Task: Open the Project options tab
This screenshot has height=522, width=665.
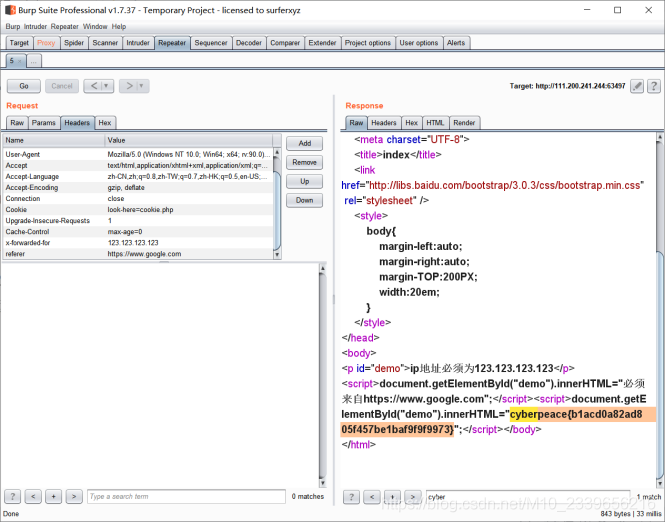Action: [x=368, y=43]
